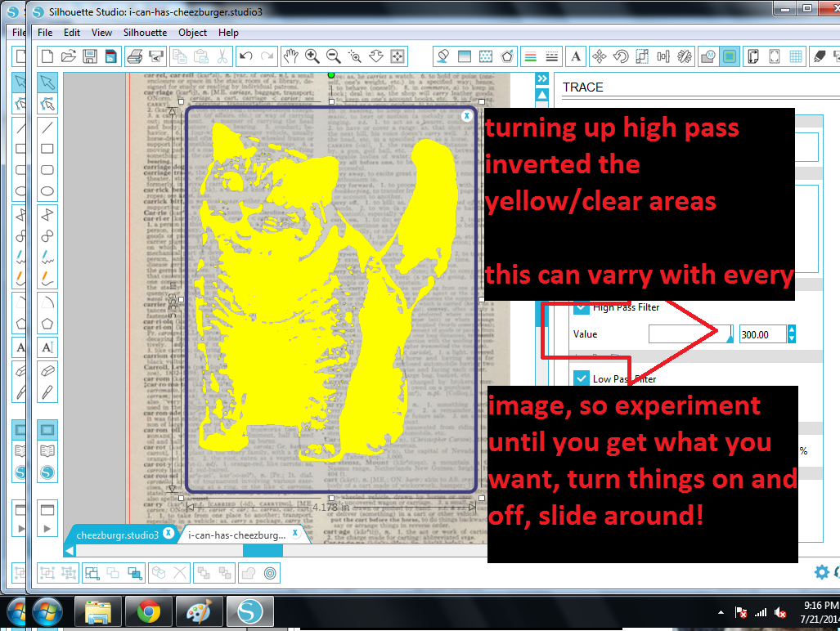840x631 pixels.
Task: Open the Help menu
Action: 228,32
